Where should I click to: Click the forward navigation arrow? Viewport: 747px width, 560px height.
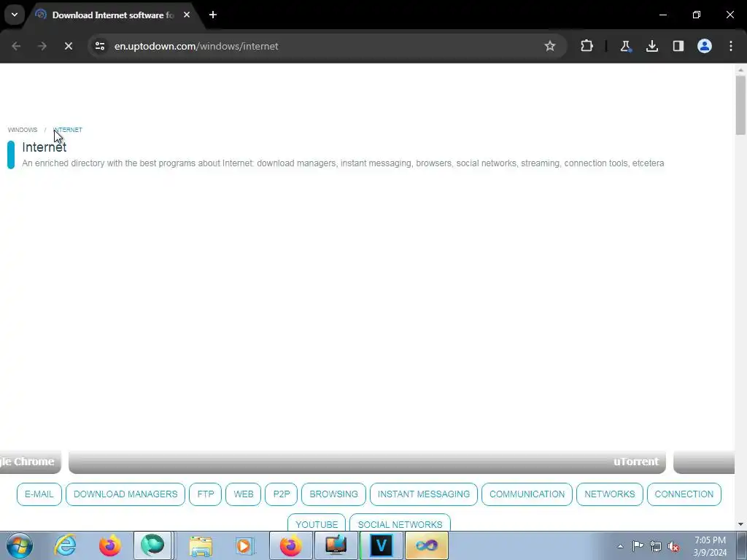pos(42,46)
